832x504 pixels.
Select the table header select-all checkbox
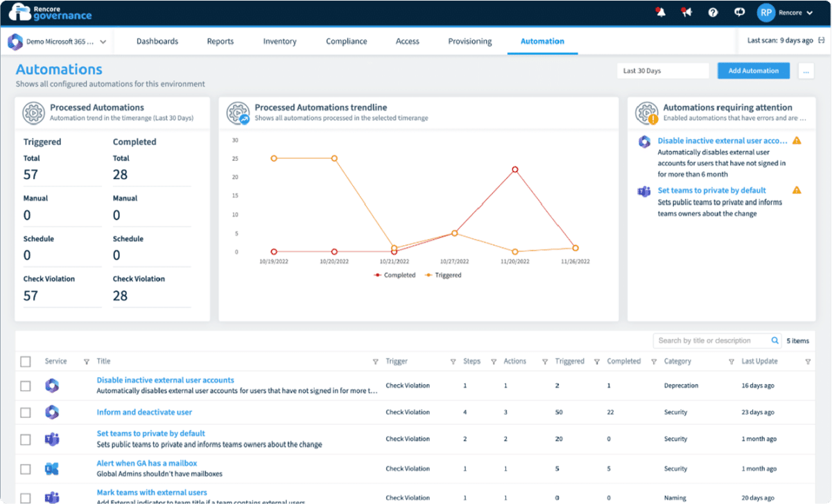[x=26, y=361]
